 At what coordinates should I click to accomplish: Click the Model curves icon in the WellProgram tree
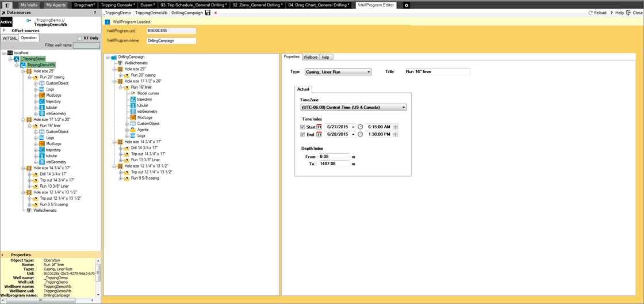tap(133, 93)
